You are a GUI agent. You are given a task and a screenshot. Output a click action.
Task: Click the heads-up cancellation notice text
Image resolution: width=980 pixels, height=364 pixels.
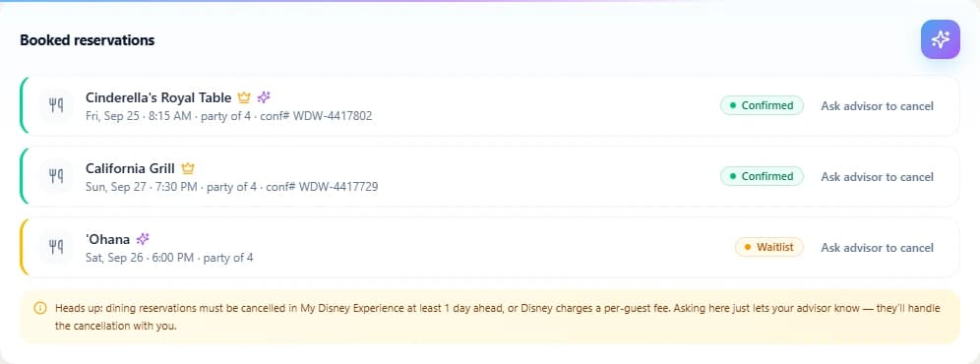click(x=498, y=317)
